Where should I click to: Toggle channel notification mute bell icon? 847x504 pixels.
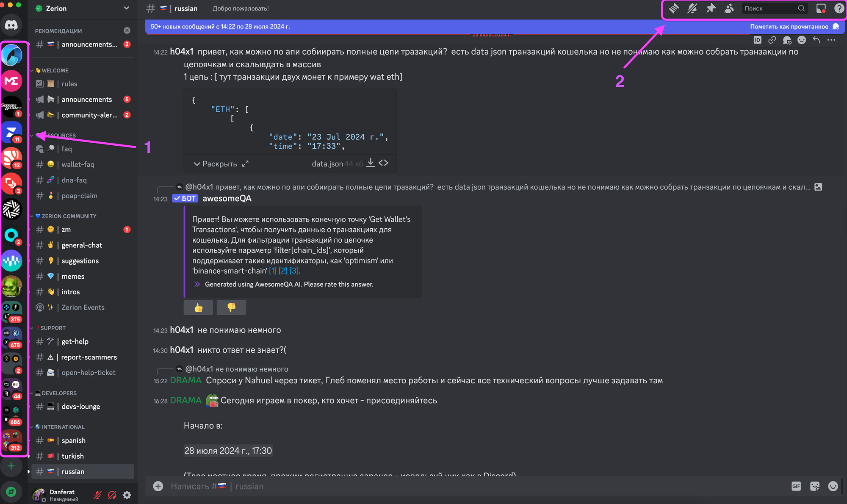tap(692, 8)
